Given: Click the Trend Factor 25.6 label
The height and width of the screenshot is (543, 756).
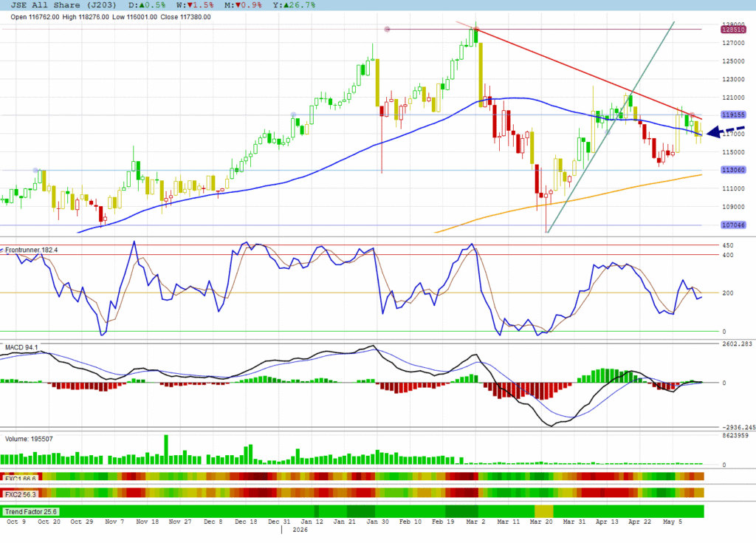Looking at the screenshot, I should (x=31, y=512).
